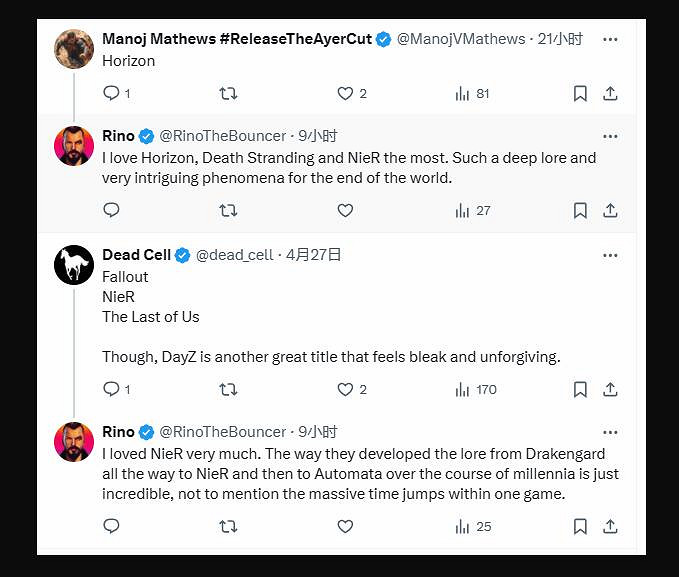Click Dead Cell's white horse avatar
This screenshot has height=577, width=679.
coord(74,265)
